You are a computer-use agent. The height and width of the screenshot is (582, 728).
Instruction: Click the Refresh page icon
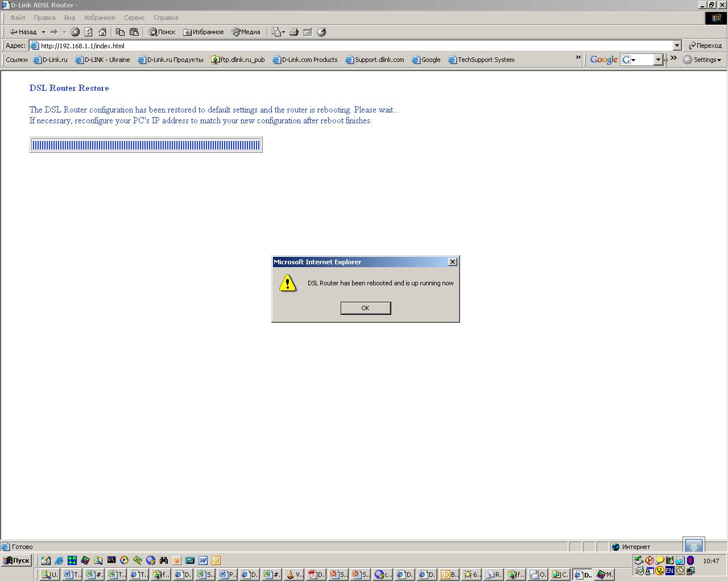(89, 32)
